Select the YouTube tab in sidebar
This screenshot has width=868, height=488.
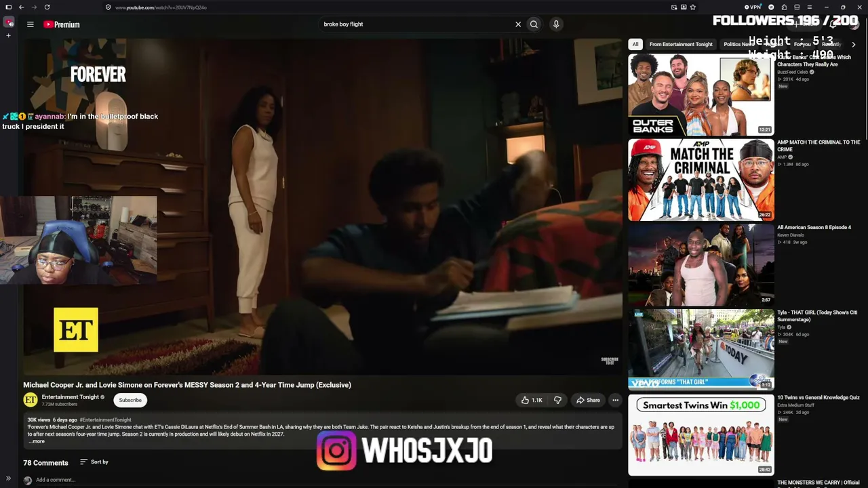(8, 22)
